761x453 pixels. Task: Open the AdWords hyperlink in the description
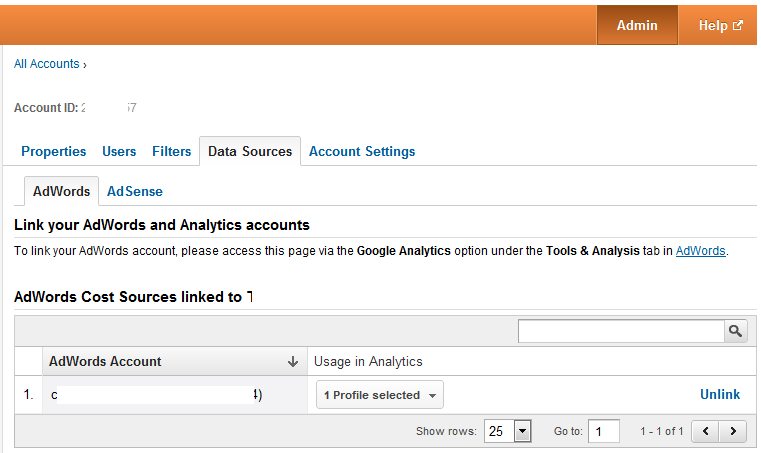tap(700, 251)
